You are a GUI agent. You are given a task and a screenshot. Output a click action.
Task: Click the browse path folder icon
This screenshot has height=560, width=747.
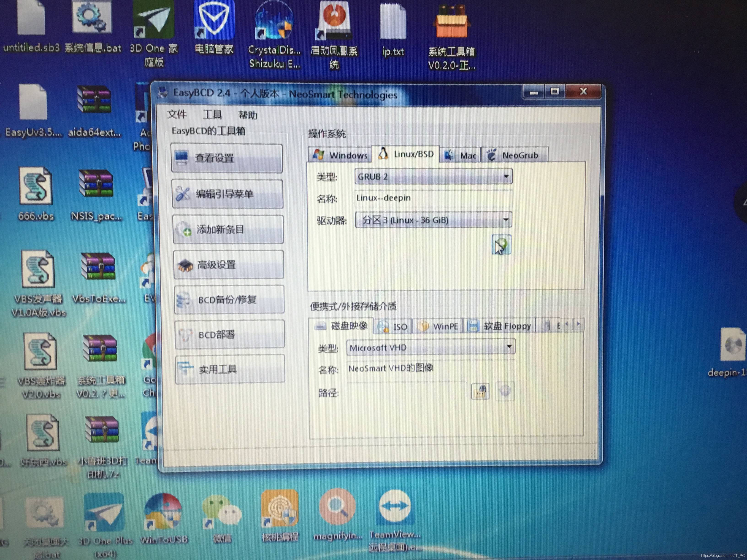[x=480, y=392]
